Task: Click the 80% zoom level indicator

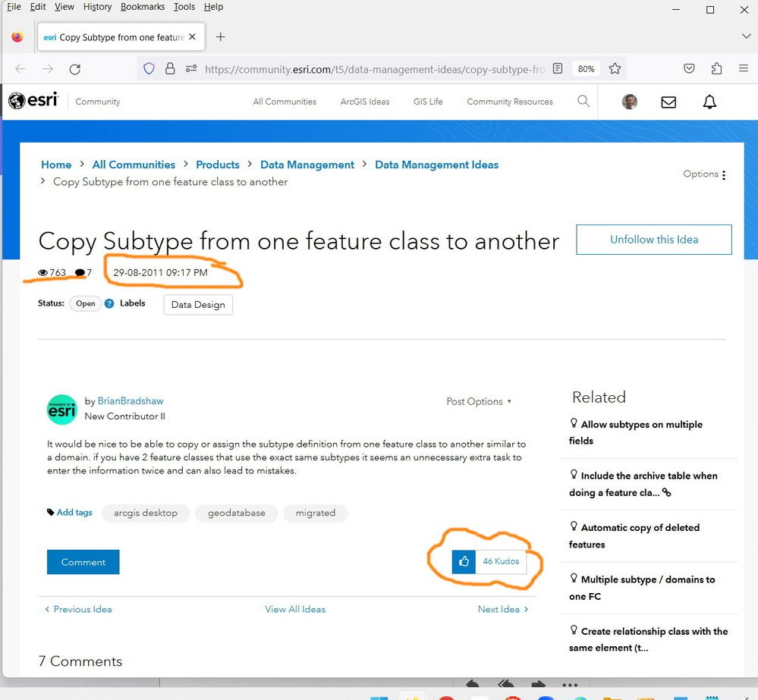Action: click(x=586, y=69)
